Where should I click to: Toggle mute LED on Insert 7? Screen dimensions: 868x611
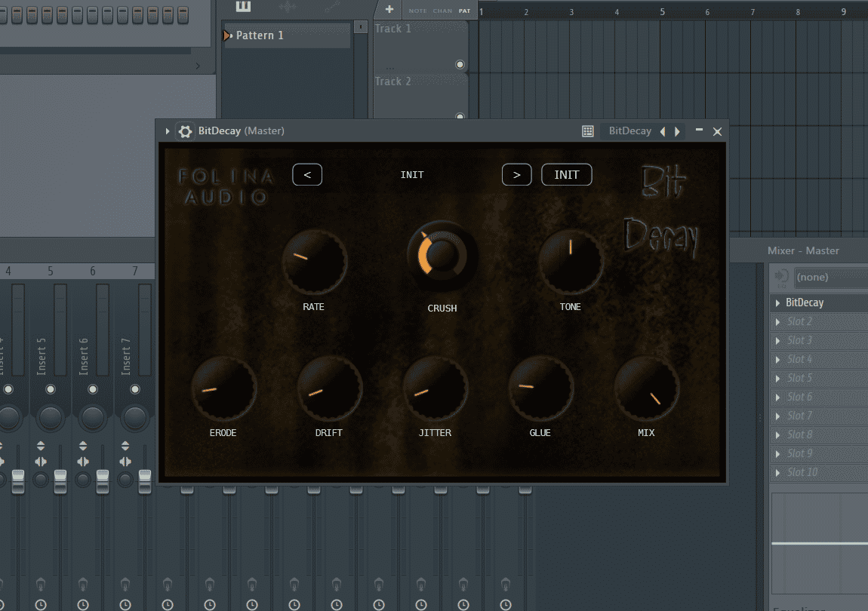coord(134,389)
